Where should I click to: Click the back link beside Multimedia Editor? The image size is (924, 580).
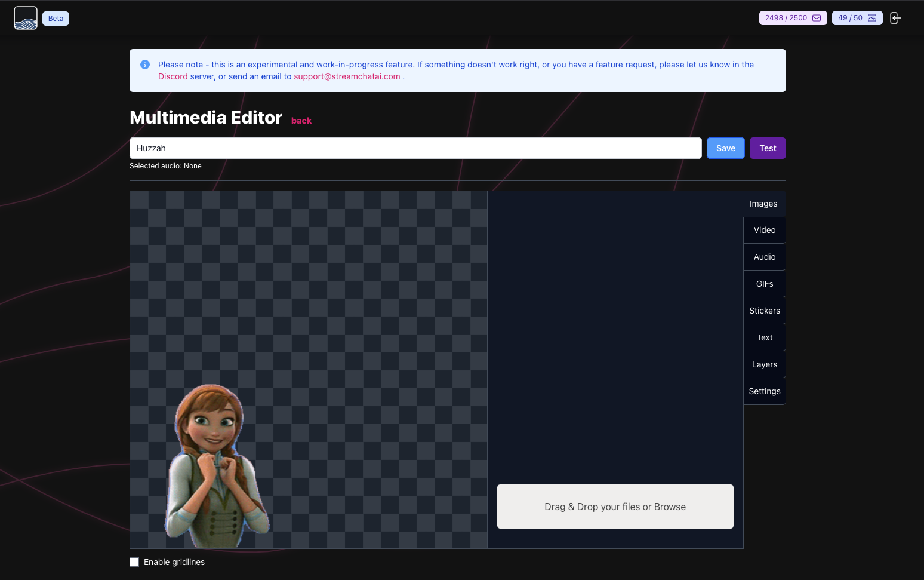[x=301, y=120]
